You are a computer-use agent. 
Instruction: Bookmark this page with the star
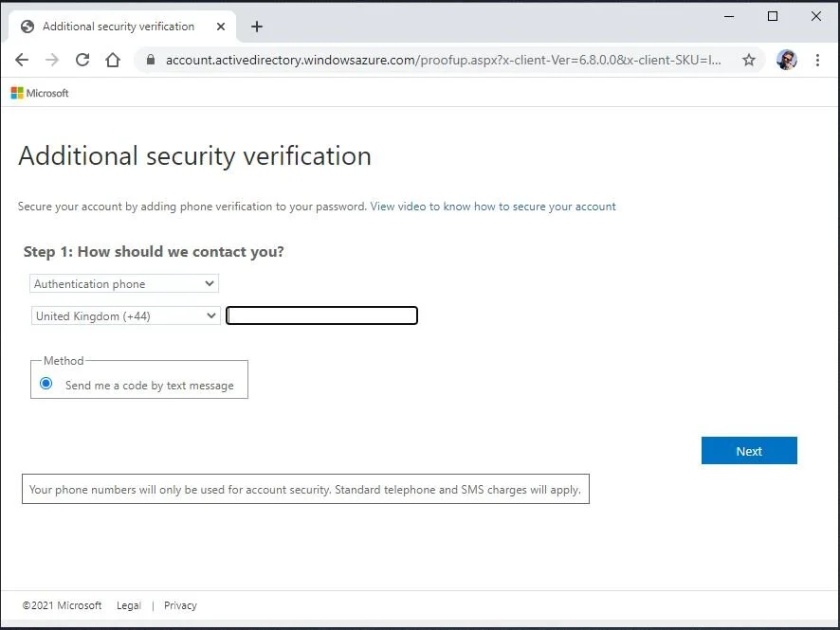pos(749,60)
